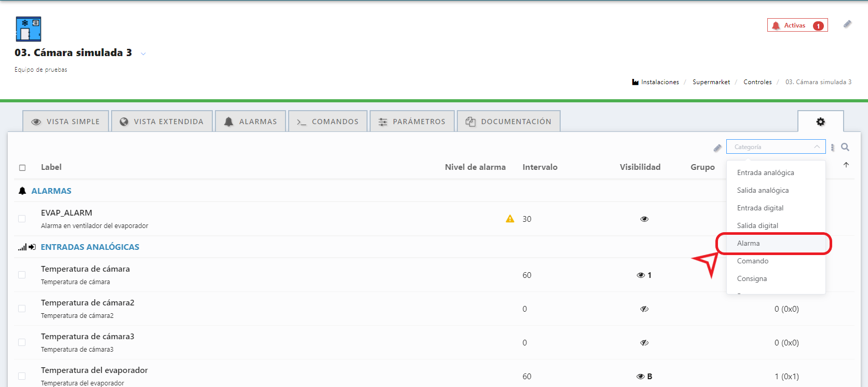Go to Supermarket breadcrumb link

(x=711, y=82)
